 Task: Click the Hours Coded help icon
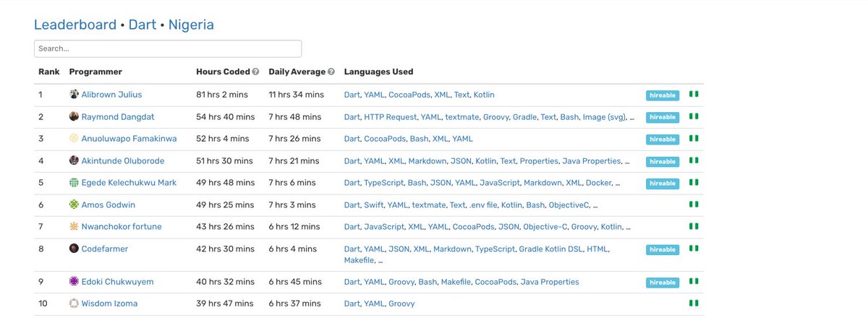tap(255, 72)
